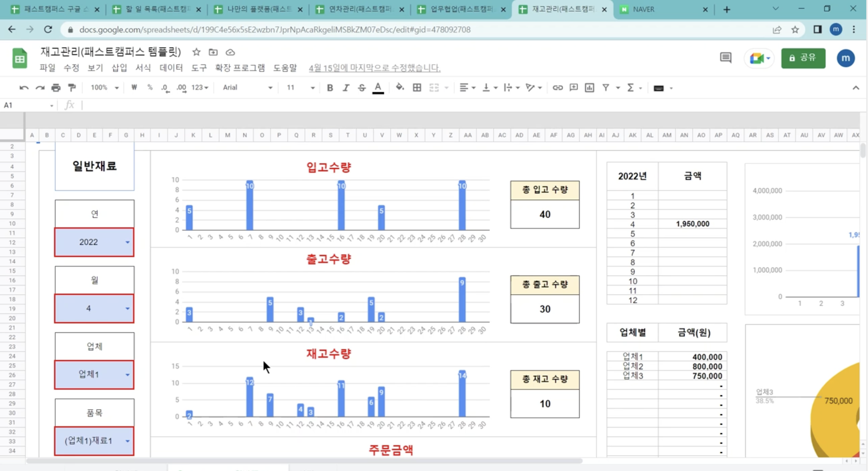This screenshot has height=471, width=868.
Task: Toggle strikethrough formatting
Action: click(x=361, y=88)
